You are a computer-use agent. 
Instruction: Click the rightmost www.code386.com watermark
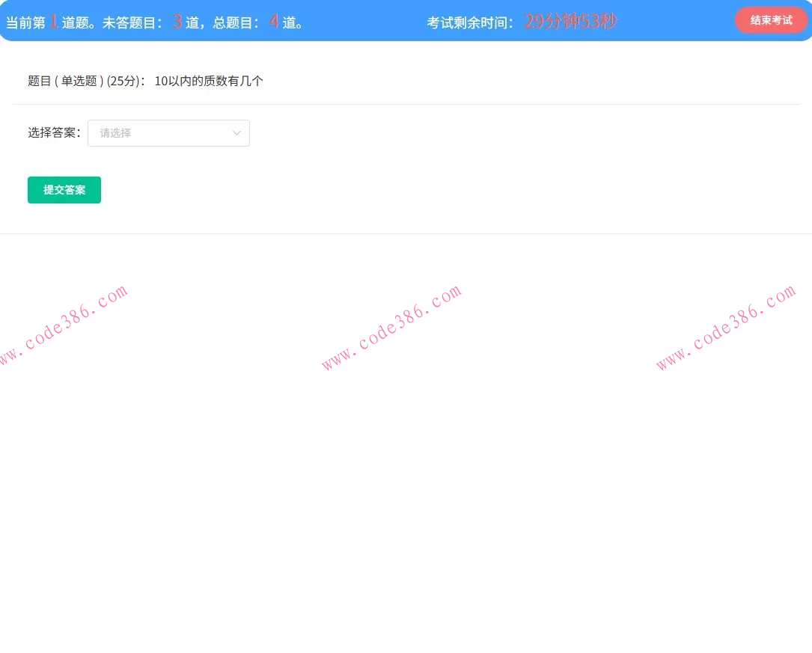tap(726, 327)
